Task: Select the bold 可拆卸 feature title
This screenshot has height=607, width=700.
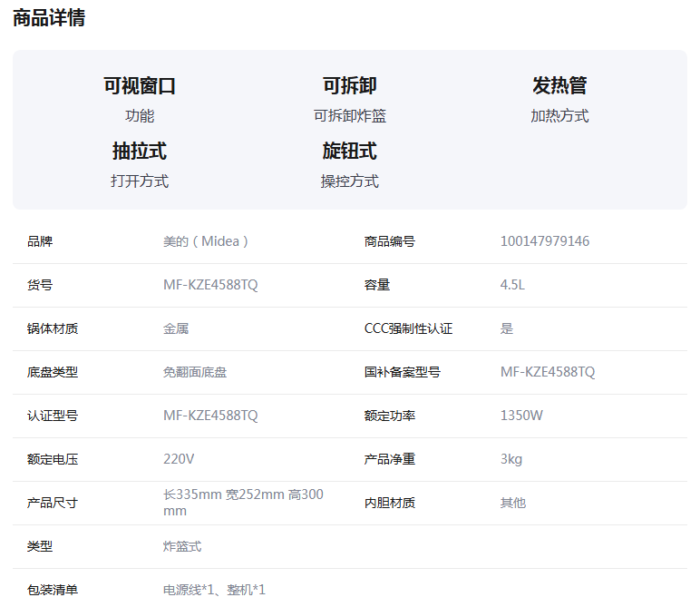Action: point(350,86)
